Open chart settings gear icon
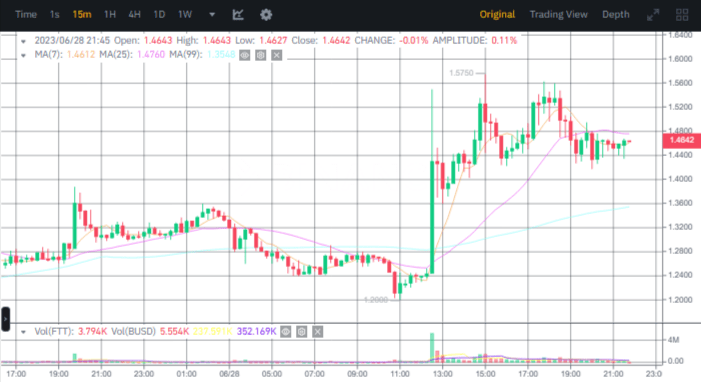701x382 pixels. tap(266, 15)
